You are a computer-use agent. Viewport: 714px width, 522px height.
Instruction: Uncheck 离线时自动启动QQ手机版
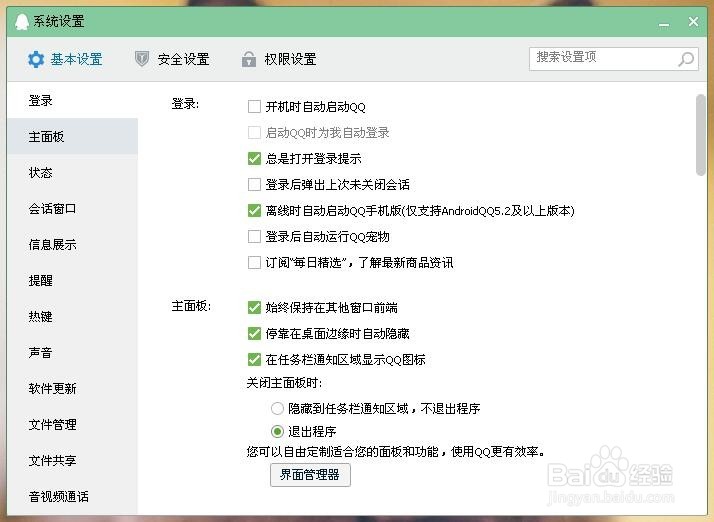tap(254, 210)
